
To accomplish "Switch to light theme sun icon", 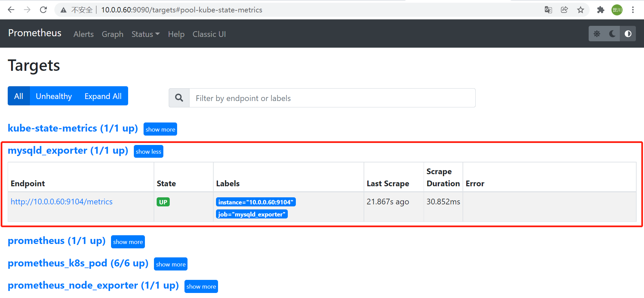I will [x=597, y=34].
